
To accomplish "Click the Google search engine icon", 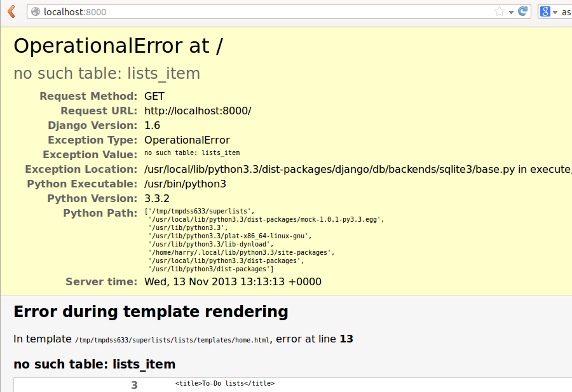I will (547, 11).
